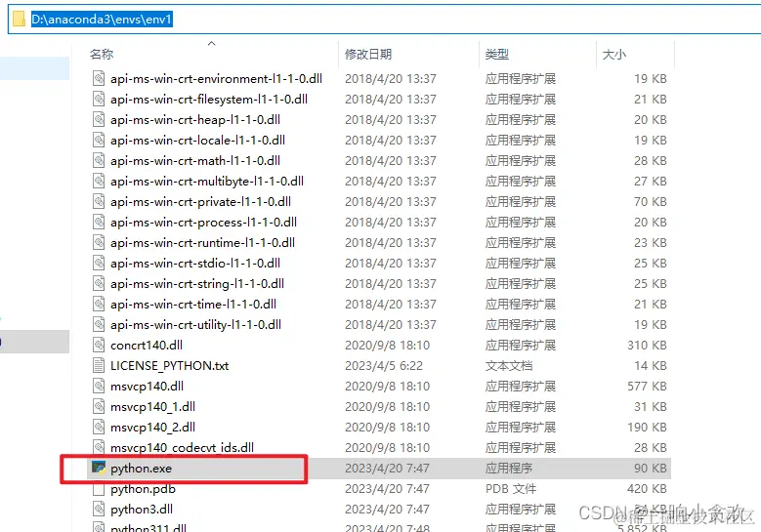Select file name msvcp140.dll
The width and height of the screenshot is (761, 532).
pos(148,386)
